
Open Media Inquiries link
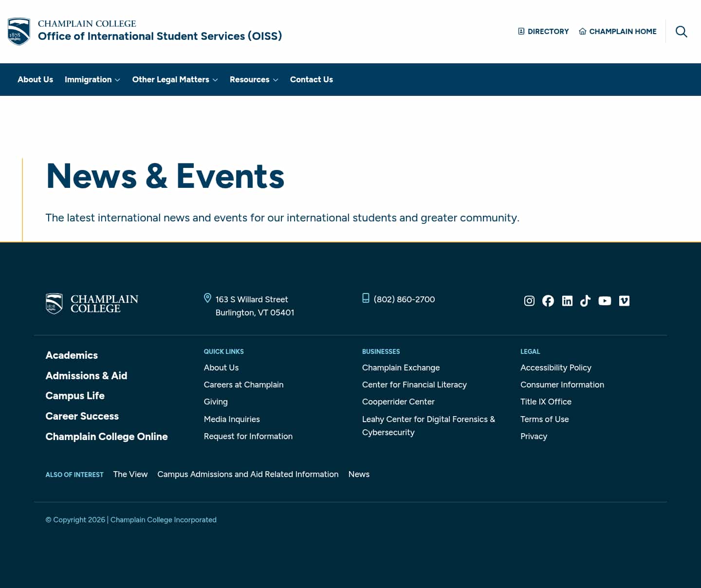tap(232, 419)
